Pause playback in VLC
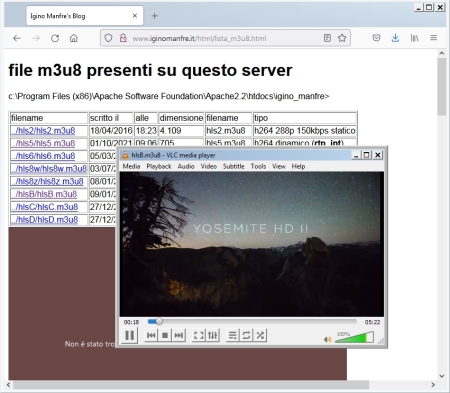This screenshot has width=450, height=393. tap(129, 335)
